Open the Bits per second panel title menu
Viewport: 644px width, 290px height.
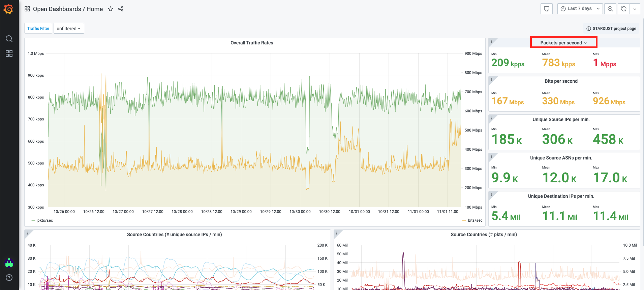(561, 81)
